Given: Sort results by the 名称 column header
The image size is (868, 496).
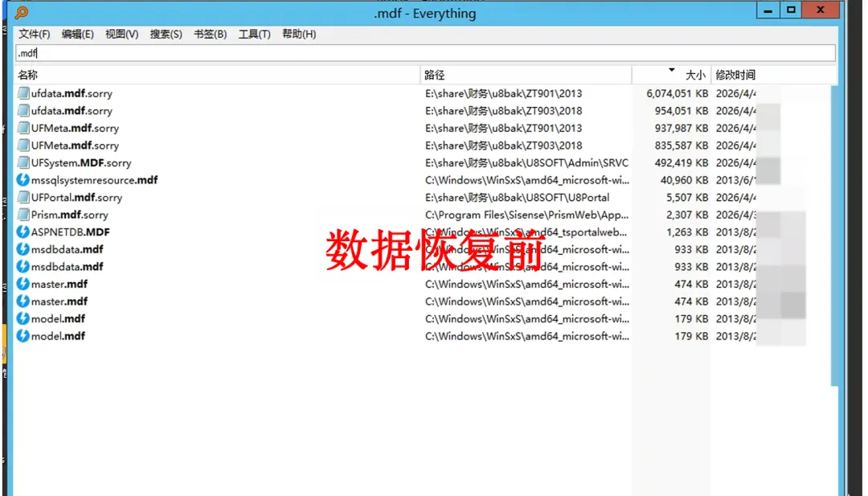Looking at the screenshot, I should [x=217, y=75].
